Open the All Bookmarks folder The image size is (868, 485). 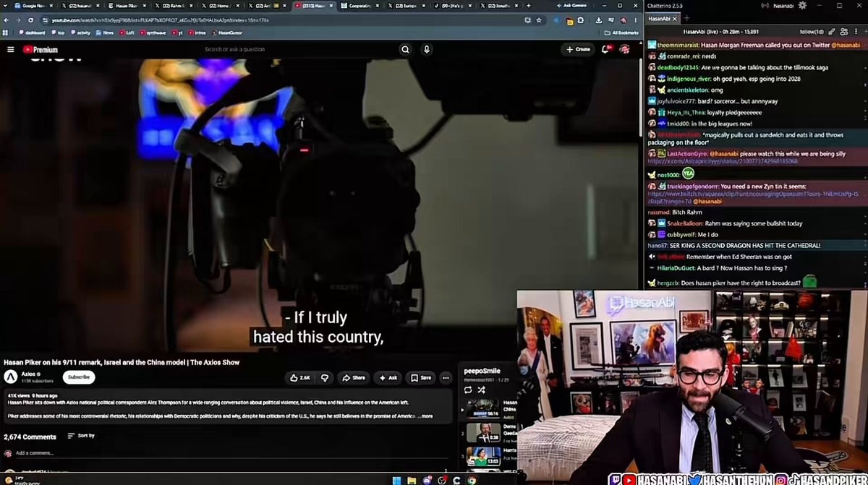pyautogui.click(x=621, y=33)
